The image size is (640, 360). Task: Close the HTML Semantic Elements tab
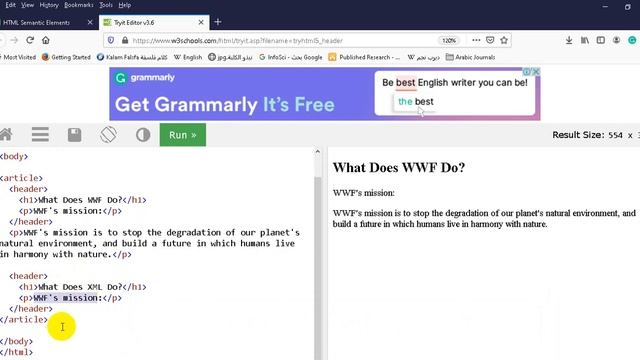coord(90,22)
